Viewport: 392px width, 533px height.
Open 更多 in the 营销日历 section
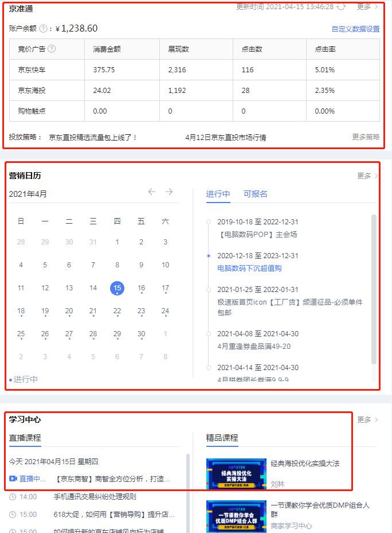click(x=367, y=176)
